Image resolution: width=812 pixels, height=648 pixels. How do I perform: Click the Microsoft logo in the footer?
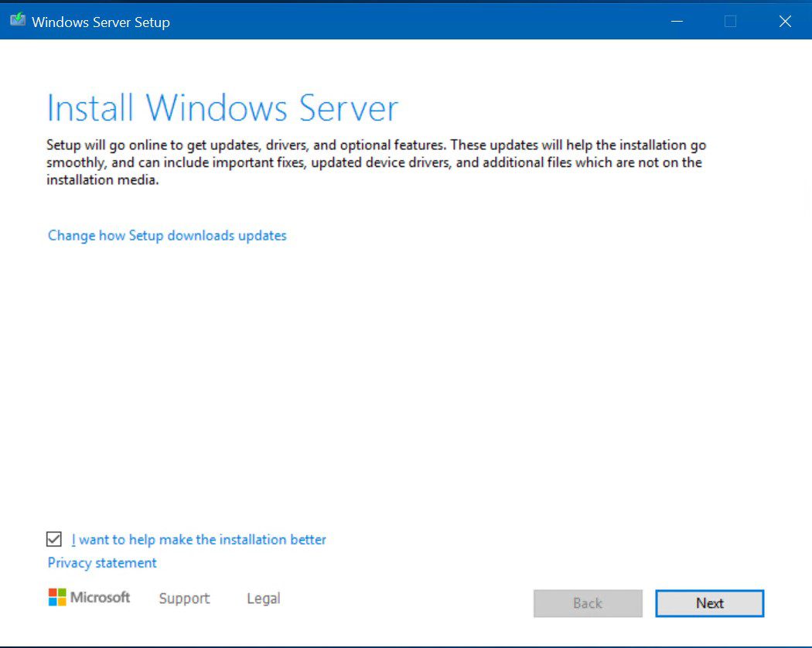tap(89, 597)
